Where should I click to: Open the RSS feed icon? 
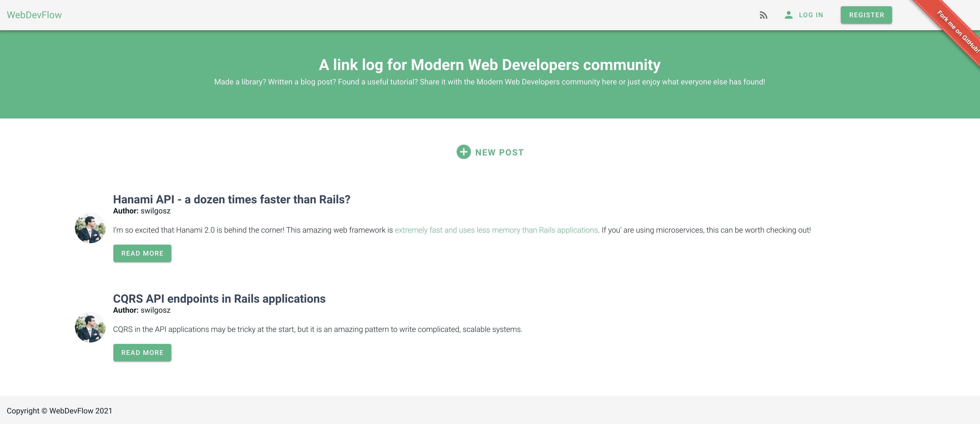click(x=763, y=15)
